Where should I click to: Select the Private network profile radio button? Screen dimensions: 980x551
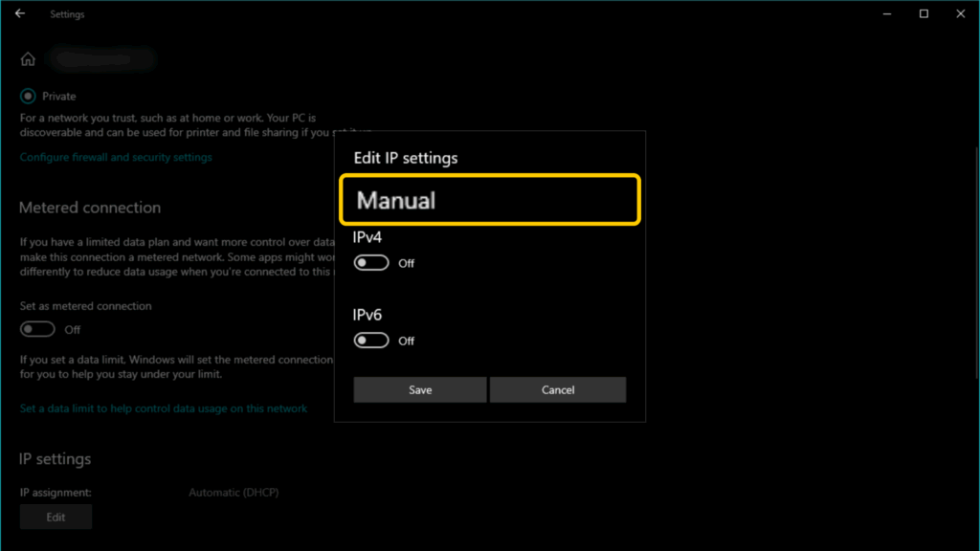[28, 97]
